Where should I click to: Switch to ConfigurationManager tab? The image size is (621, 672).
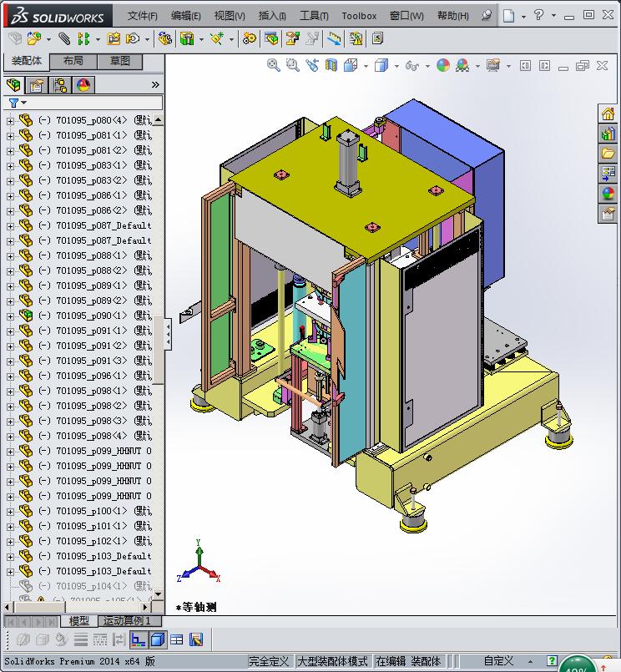tap(60, 85)
